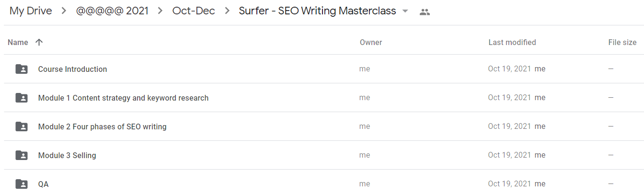Viewport: 644px width, 195px height.
Task: Click the Surfer - SEO Writing Masterclass breadcrumb
Action: pyautogui.click(x=317, y=11)
